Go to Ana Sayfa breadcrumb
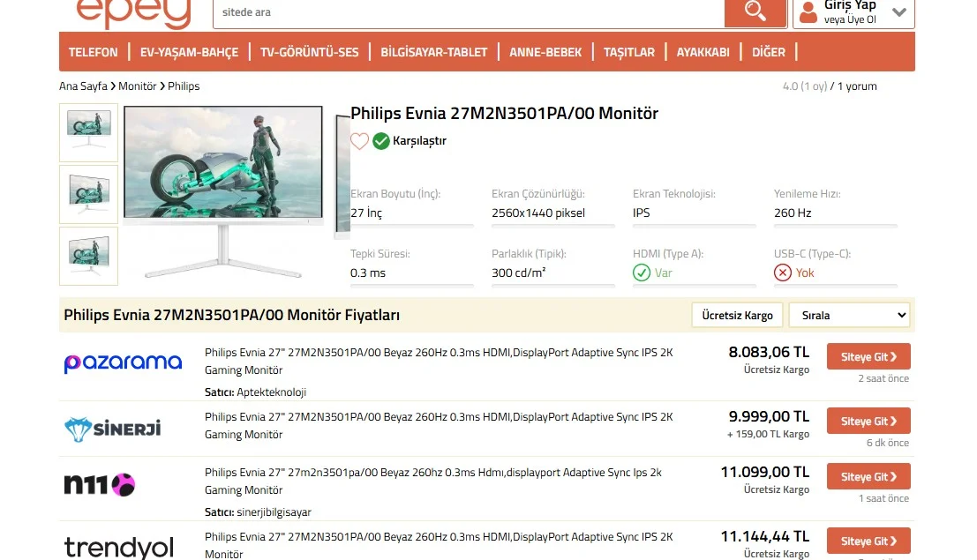The width and height of the screenshot is (977, 560). pos(83,86)
